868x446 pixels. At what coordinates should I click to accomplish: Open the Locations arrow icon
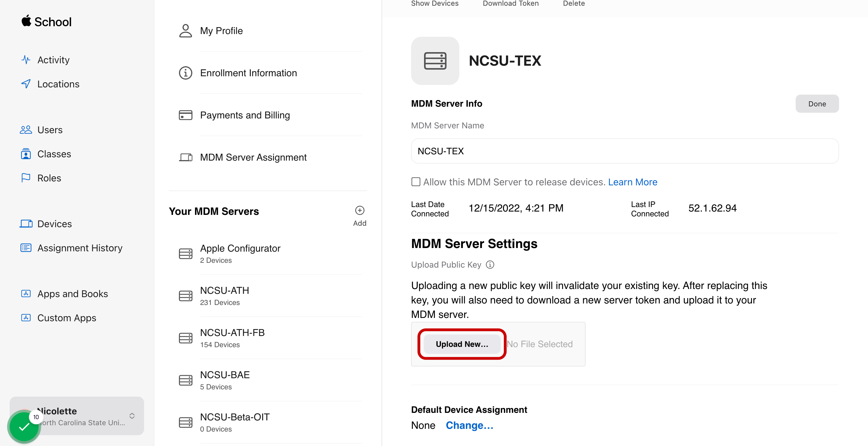click(x=26, y=84)
